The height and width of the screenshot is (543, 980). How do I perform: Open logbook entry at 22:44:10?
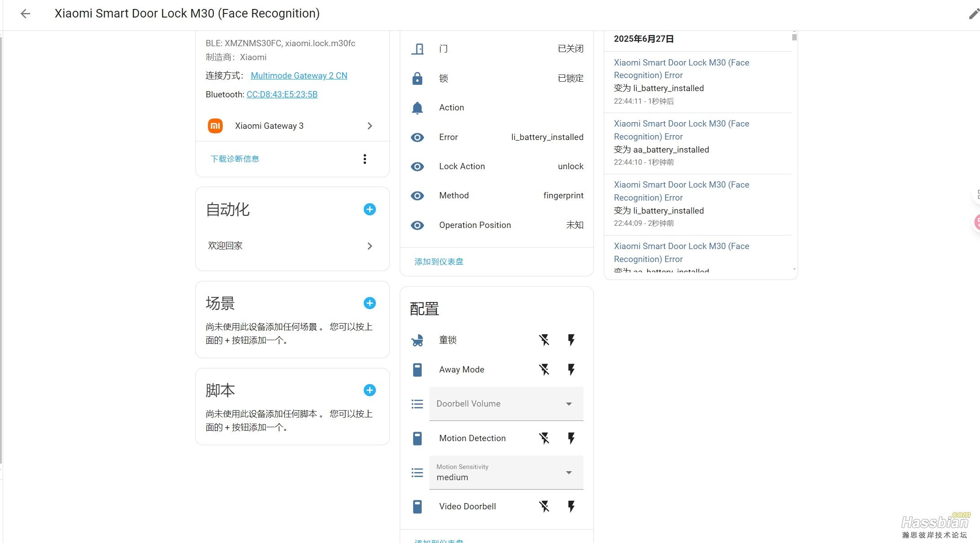click(697, 143)
